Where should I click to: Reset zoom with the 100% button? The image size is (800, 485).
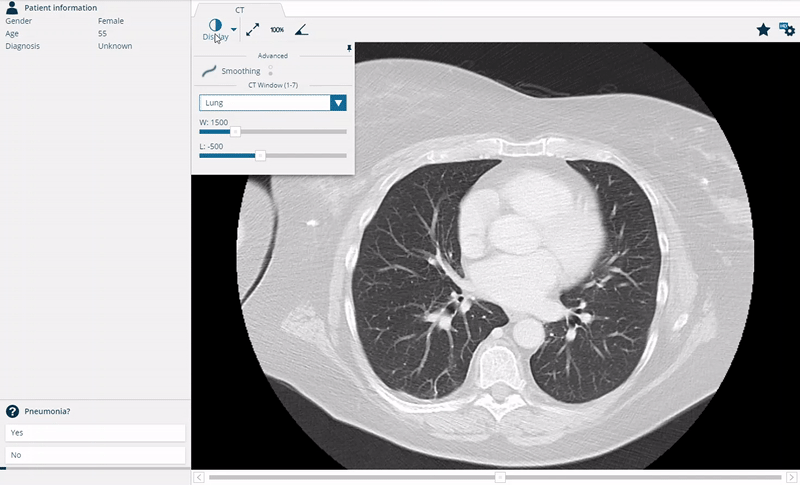coord(277,30)
